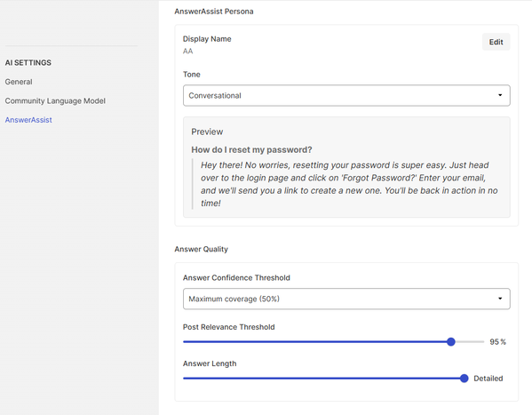Click the Edit button for Display Name
The height and width of the screenshot is (415, 532).
point(496,42)
